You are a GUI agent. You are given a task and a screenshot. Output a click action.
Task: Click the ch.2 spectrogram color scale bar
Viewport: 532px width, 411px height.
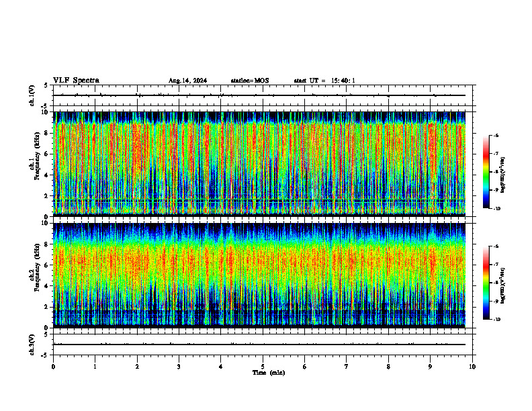[486, 283]
